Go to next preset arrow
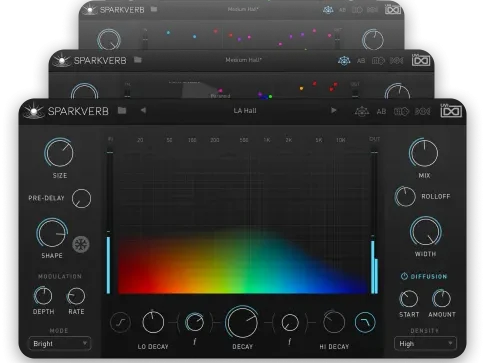 point(333,110)
